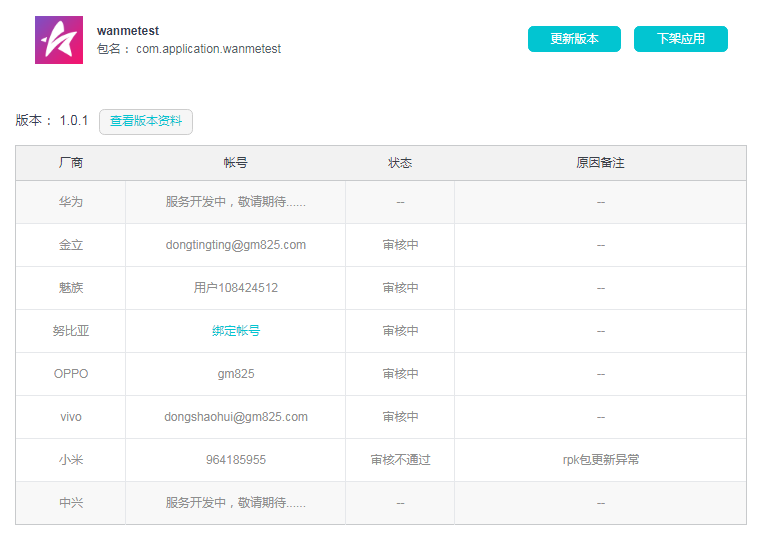Click the version number 1.0.1

tap(74, 120)
